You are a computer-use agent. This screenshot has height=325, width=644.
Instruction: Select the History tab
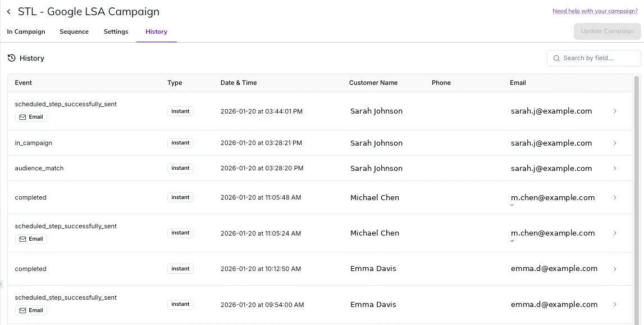(x=156, y=31)
